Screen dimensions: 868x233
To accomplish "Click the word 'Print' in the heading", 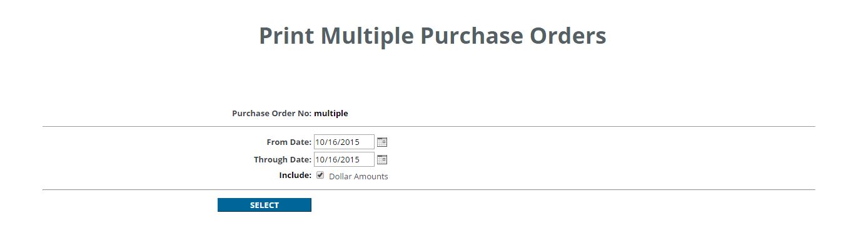I will 286,36.
